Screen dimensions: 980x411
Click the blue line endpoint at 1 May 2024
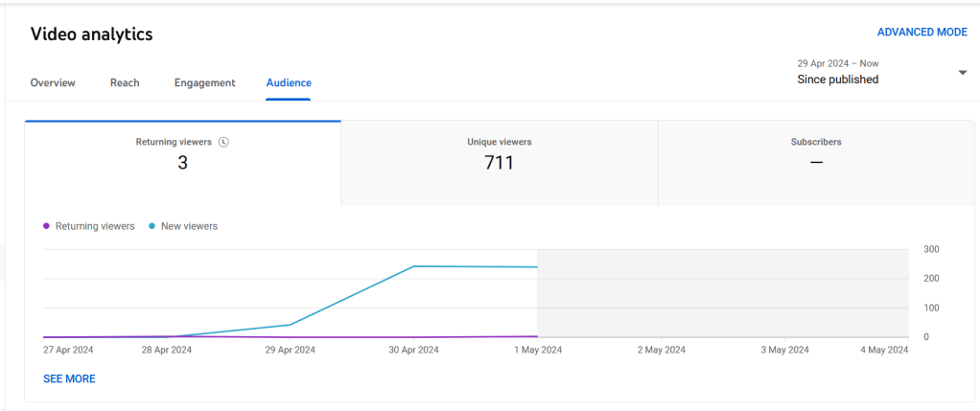pos(536,267)
